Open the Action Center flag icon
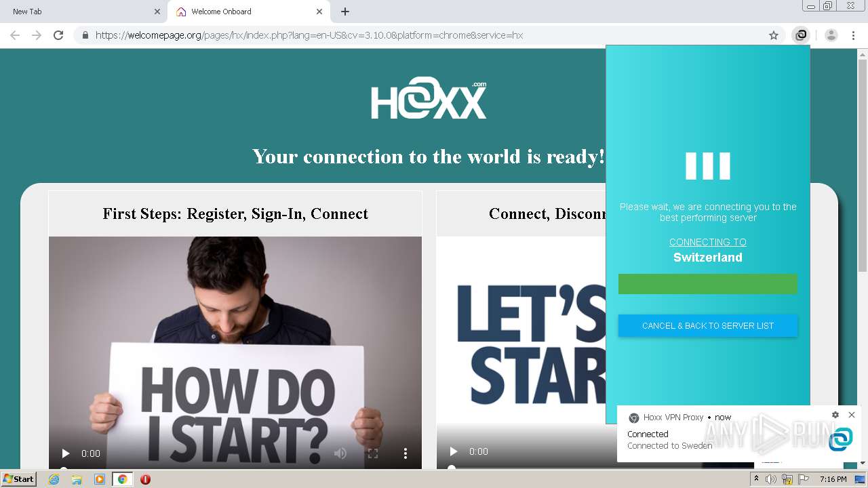 click(804, 479)
